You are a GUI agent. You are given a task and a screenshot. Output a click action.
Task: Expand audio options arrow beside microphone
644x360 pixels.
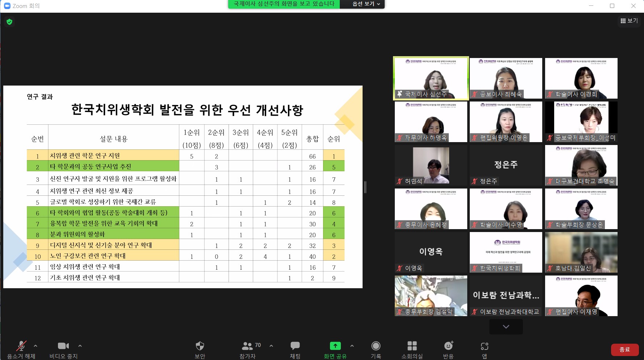pyautogui.click(x=35, y=346)
